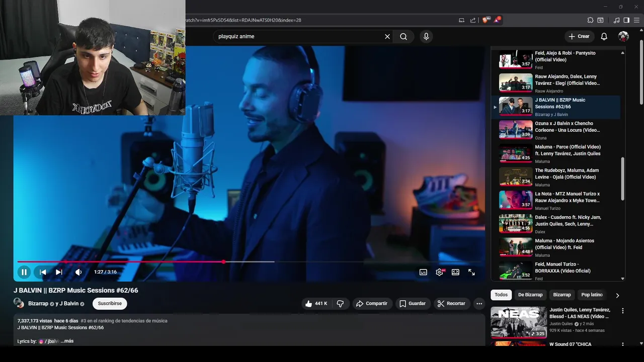
Task: Pause the video with the pause button
Action: point(24,272)
